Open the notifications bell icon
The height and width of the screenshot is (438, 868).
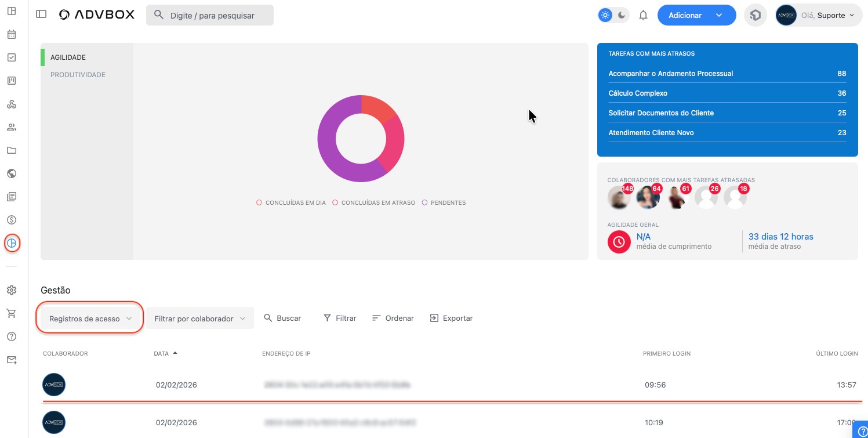[x=643, y=16]
